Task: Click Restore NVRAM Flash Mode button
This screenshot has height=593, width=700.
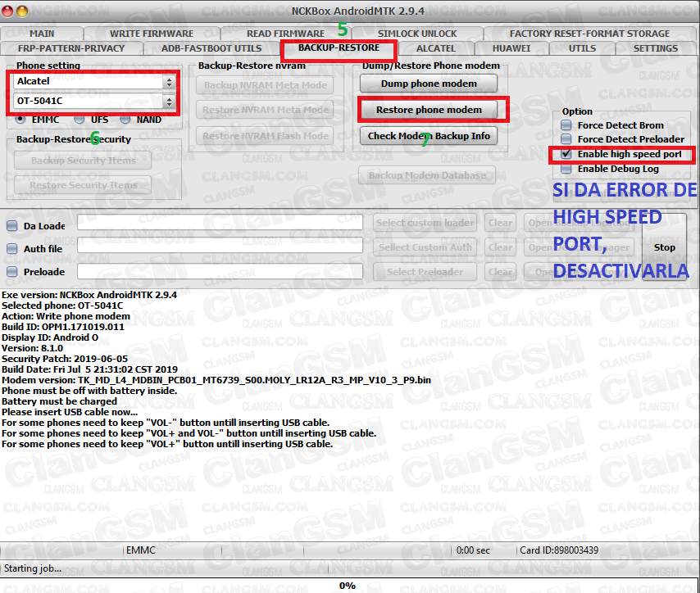Action: [266, 136]
